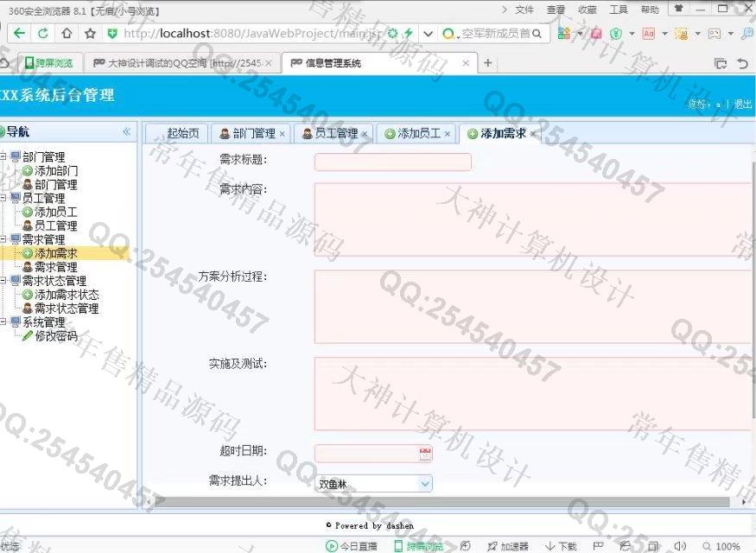Open the 帮助 browser menu
Image resolution: width=756 pixels, height=553 pixels.
pyautogui.click(x=650, y=10)
